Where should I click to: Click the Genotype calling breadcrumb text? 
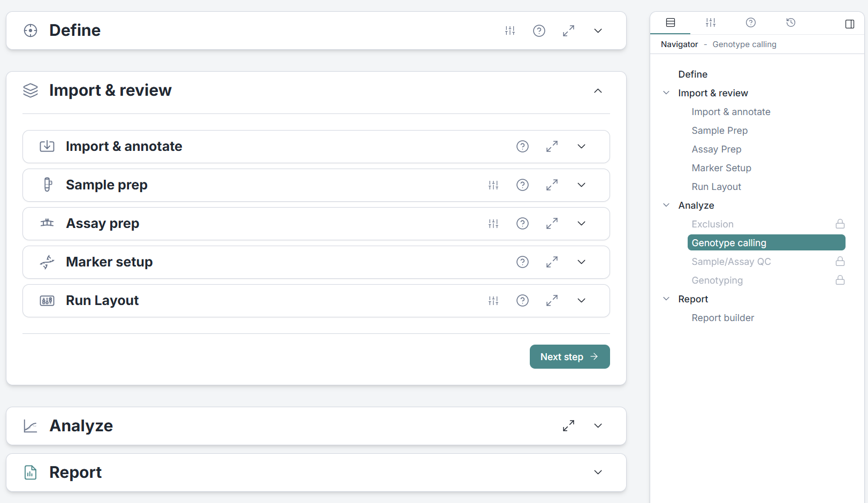[x=744, y=44]
